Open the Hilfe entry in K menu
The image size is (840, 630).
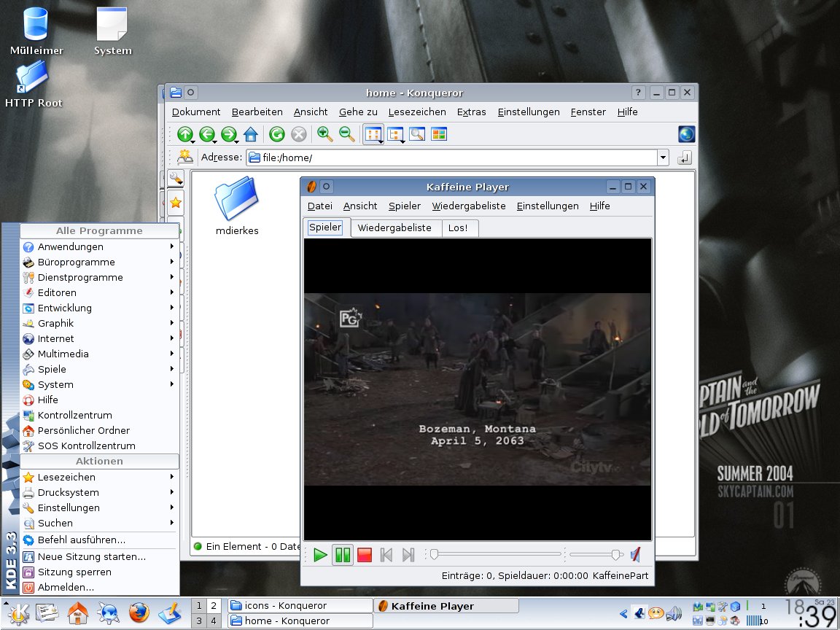click(x=99, y=400)
